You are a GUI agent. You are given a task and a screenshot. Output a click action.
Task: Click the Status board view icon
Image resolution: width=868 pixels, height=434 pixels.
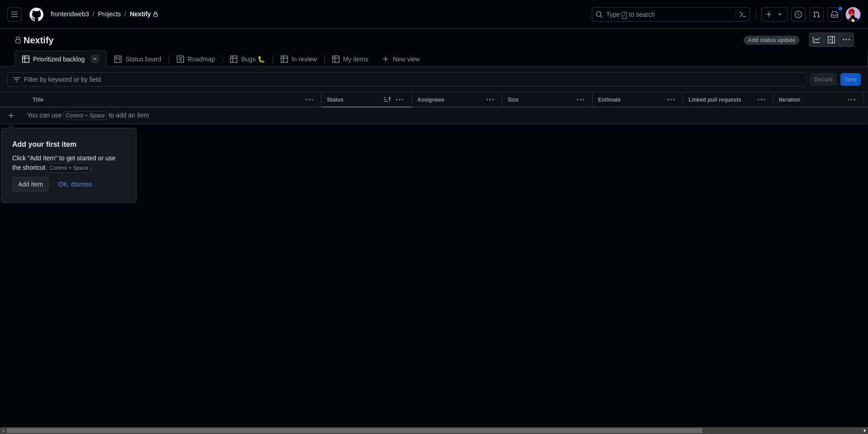point(118,59)
